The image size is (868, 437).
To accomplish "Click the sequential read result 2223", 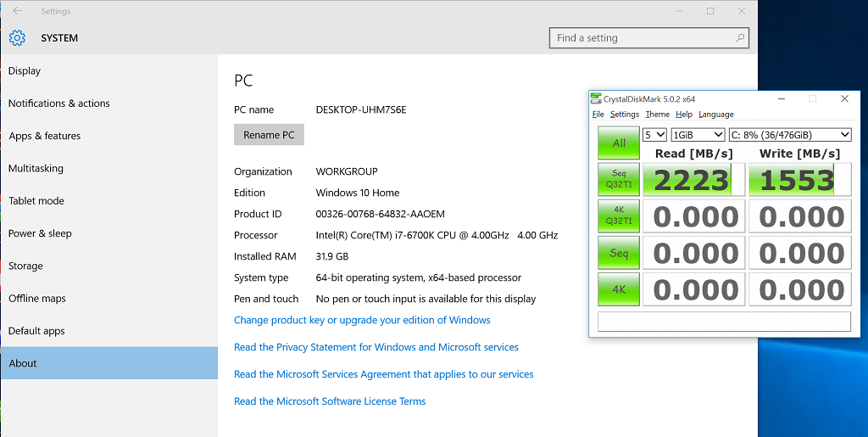I will click(x=693, y=179).
